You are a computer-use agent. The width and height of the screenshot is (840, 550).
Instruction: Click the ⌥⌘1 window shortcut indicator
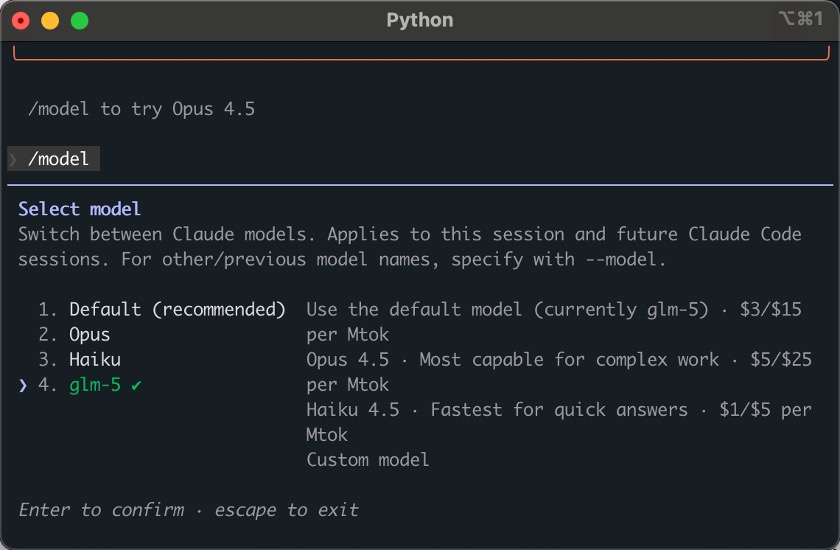[x=799, y=20]
